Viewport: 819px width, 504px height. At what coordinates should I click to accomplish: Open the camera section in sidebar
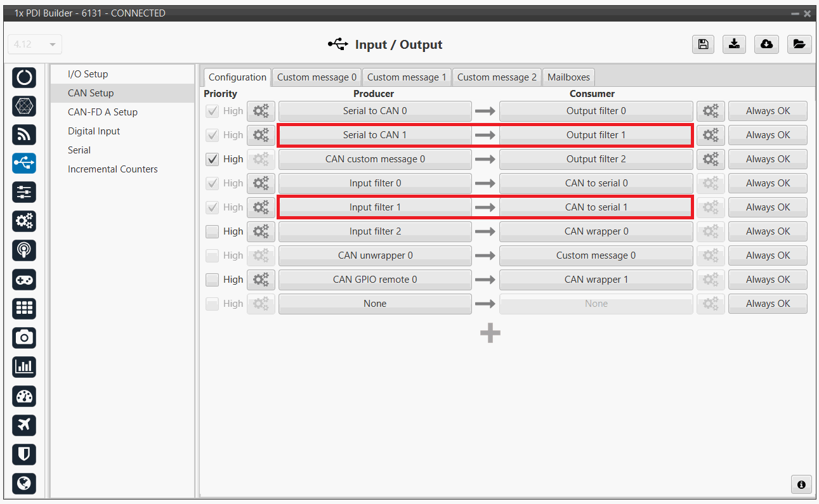pos(24,337)
